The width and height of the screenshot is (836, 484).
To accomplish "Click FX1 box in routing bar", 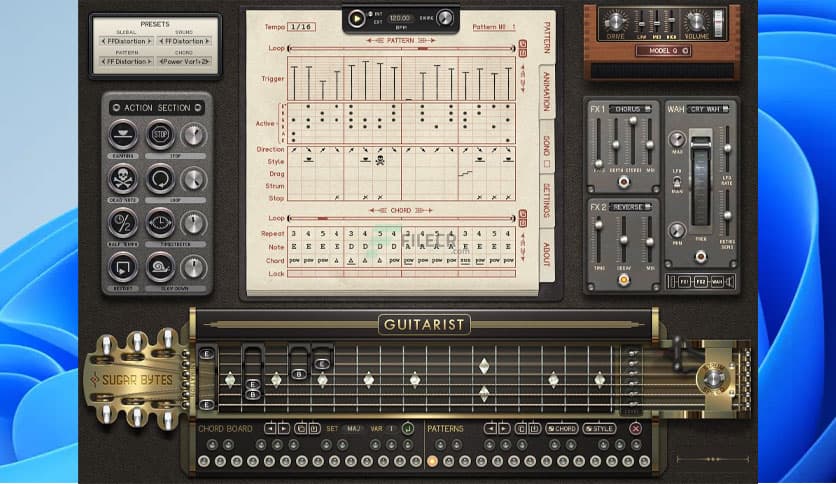I will 685,281.
